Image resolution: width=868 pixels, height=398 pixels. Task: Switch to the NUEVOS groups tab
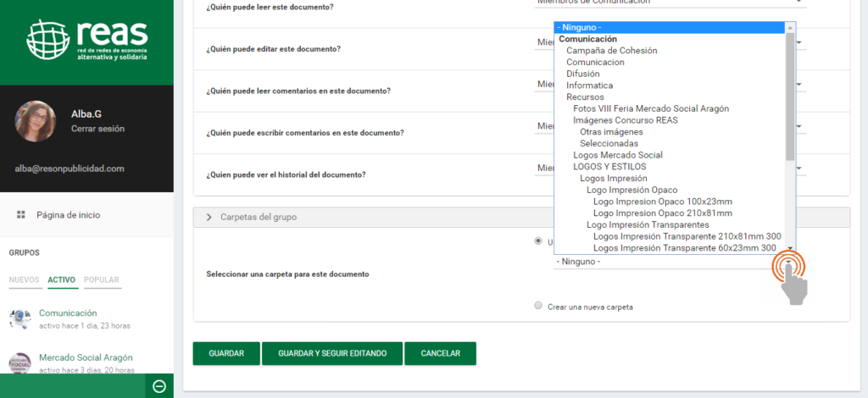click(25, 280)
